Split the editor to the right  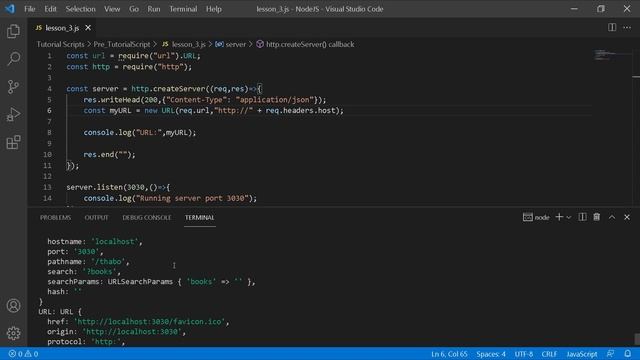pos(612,28)
